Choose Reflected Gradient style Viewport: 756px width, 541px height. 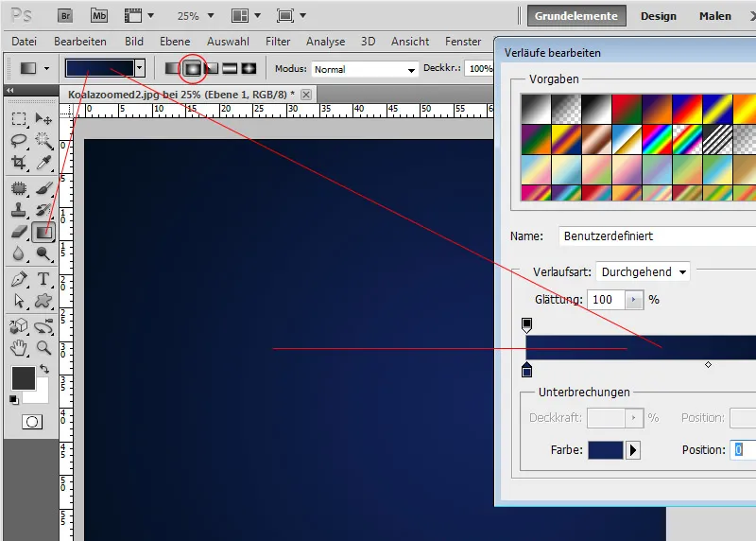click(x=230, y=68)
